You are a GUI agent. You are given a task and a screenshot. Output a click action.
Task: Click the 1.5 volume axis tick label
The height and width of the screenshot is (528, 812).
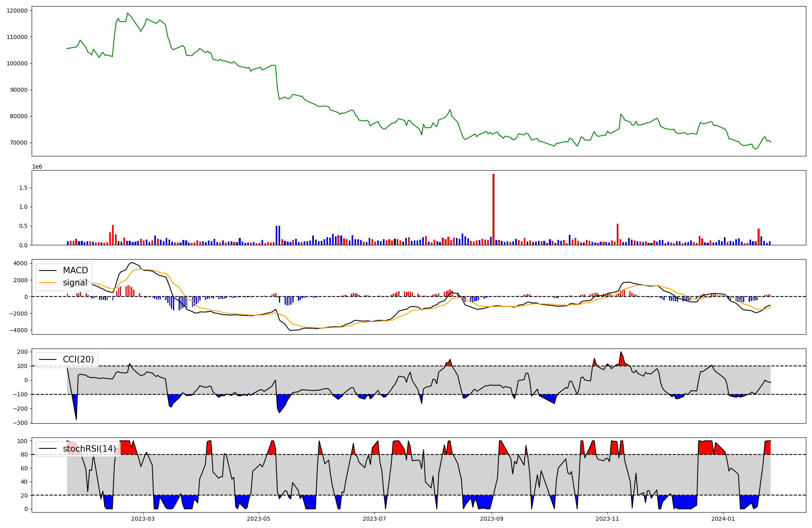tap(23, 188)
